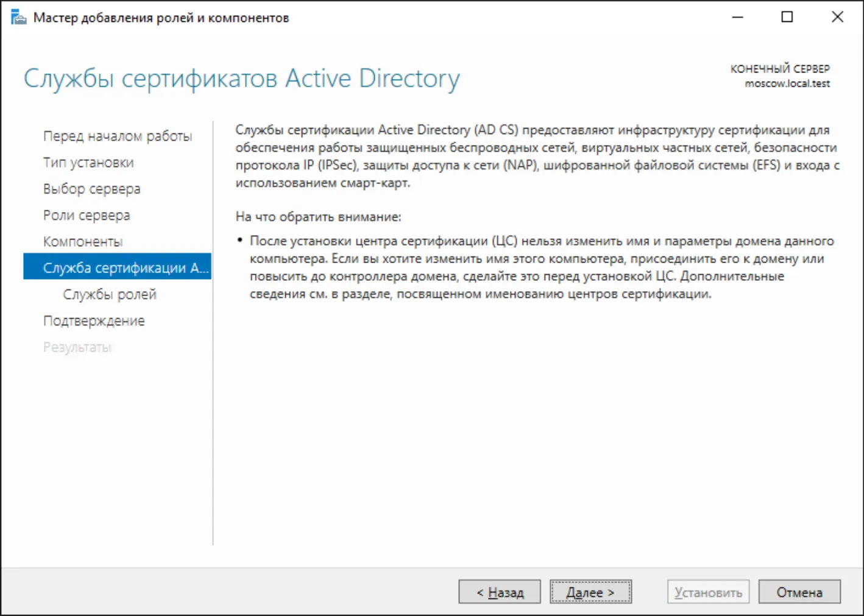The width and height of the screenshot is (864, 616).
Task: Click the text На что обратить внимание:
Action: 319,217
